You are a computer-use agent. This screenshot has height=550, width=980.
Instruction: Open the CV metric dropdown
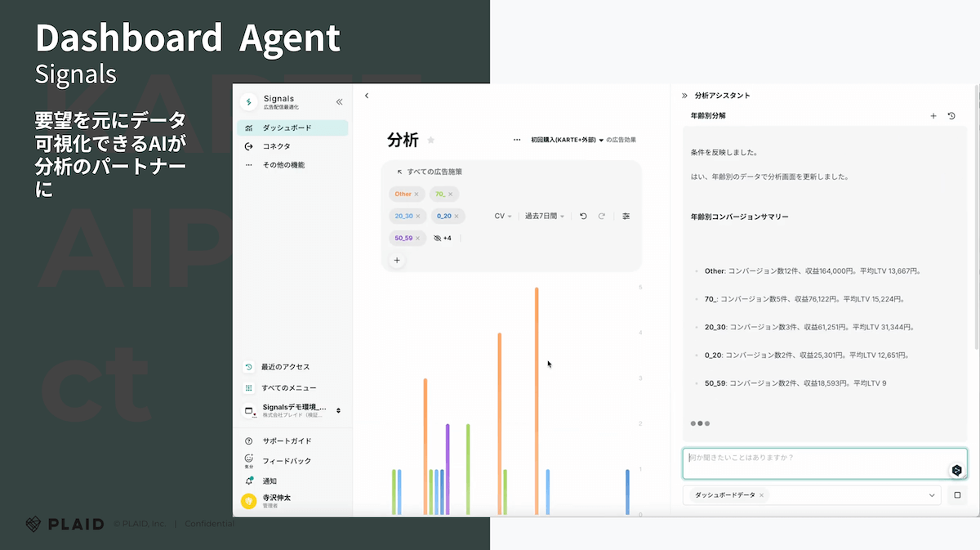pos(505,216)
